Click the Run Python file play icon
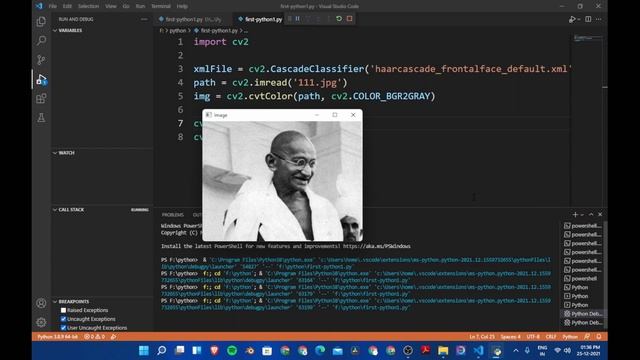The image size is (640, 360). 572,19
